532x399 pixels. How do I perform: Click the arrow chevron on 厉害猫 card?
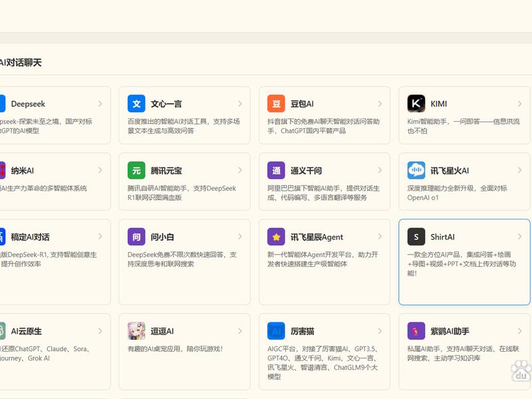(x=380, y=331)
